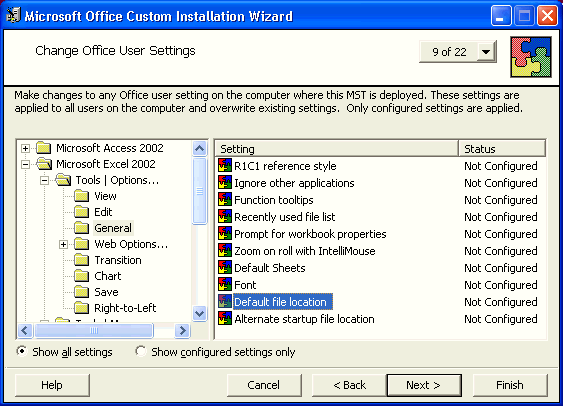Click the Default file location setting icon
563x406 pixels.
click(x=225, y=302)
